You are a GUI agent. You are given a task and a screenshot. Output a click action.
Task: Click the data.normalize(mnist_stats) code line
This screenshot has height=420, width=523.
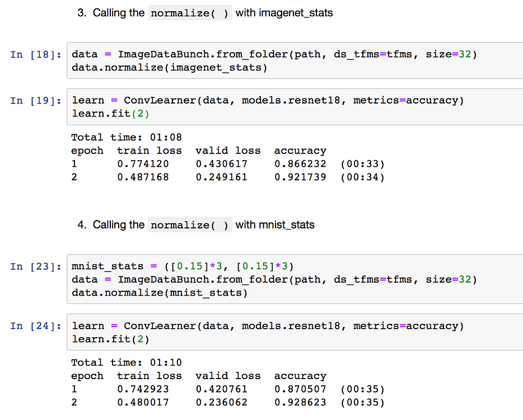click(160, 293)
